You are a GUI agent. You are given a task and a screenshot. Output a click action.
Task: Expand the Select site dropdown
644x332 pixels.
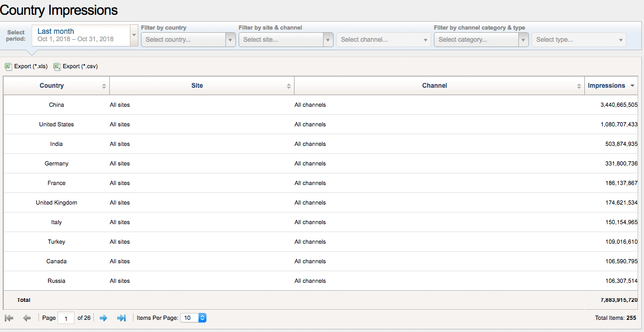286,40
